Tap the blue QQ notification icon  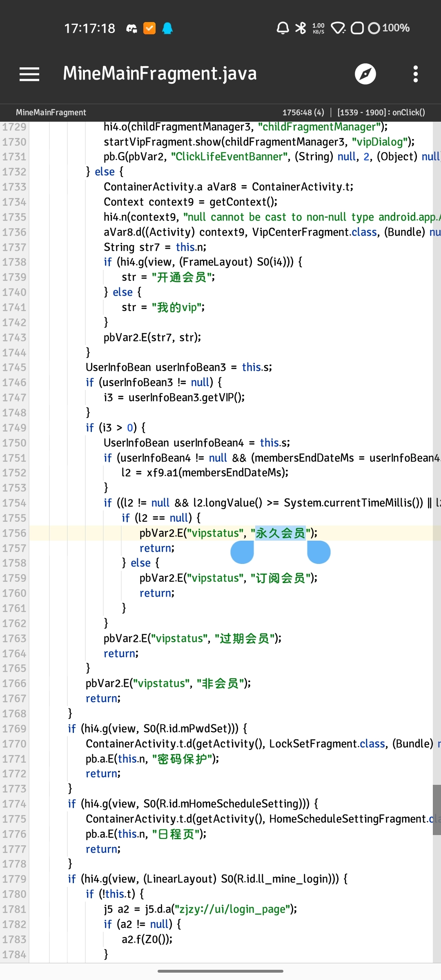click(x=167, y=28)
